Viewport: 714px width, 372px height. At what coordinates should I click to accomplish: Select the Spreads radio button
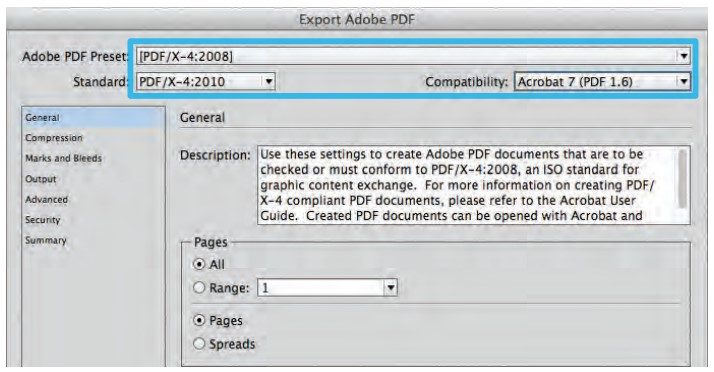tap(199, 344)
